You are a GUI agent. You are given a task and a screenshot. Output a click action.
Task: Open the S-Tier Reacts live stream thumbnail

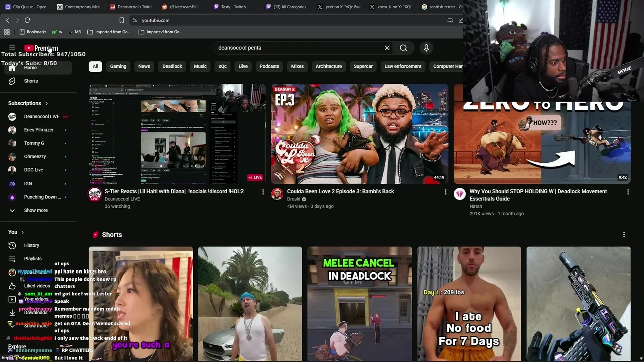coord(177,134)
